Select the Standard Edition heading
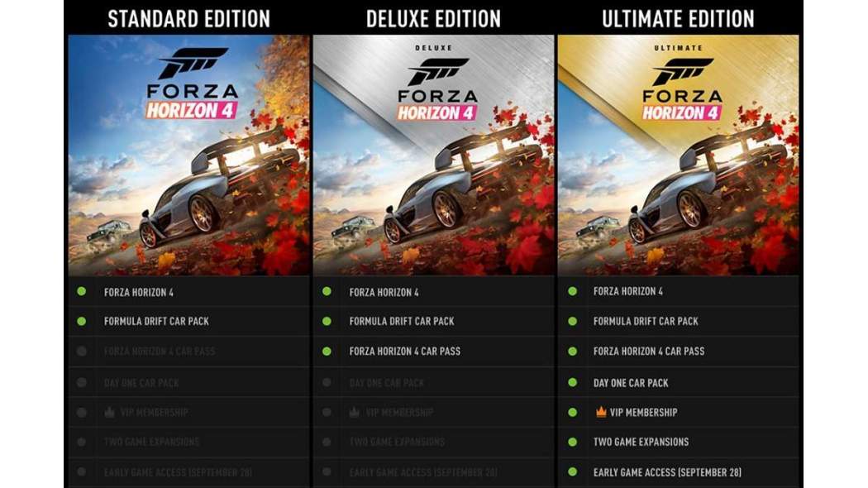The image size is (868, 488). coord(188,19)
